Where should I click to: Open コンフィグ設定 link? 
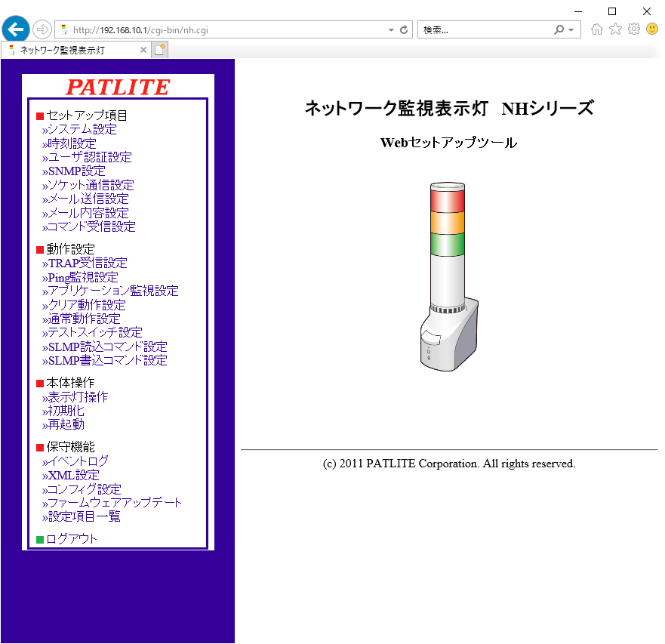(82, 489)
